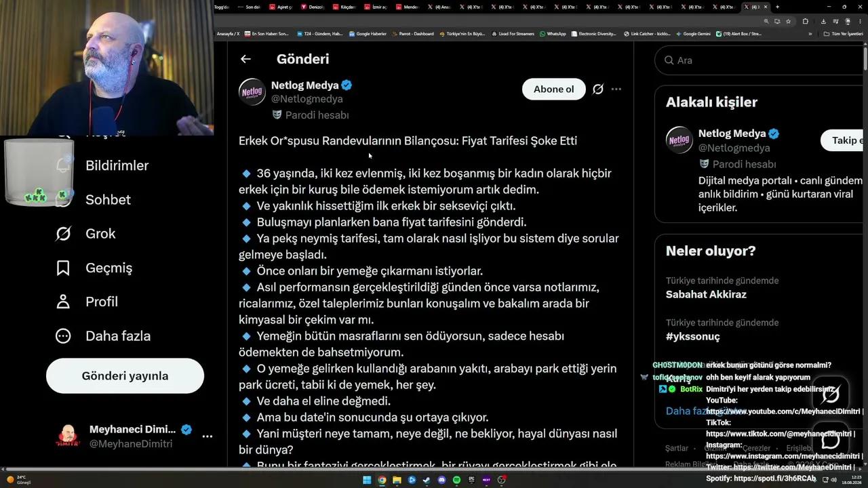Click the Grok sidebar icon
This screenshot has width=868, height=488.
63,234
